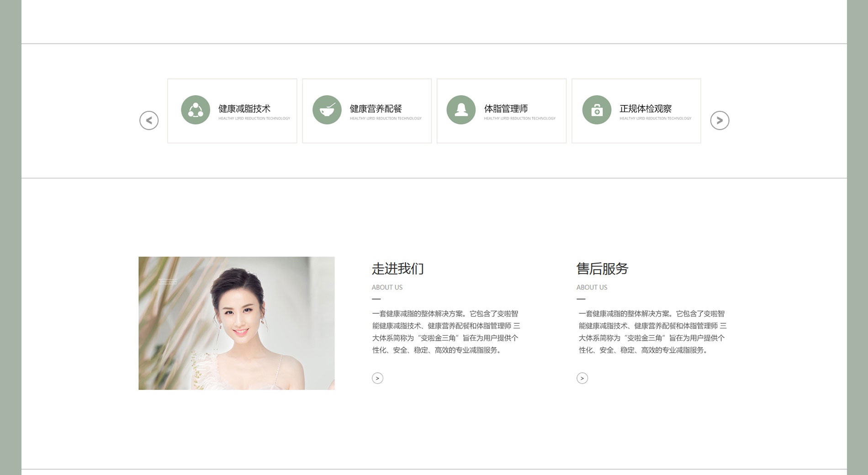868x475 pixels.
Task: Click English subtitle under 体脂管理师
Action: point(520,118)
